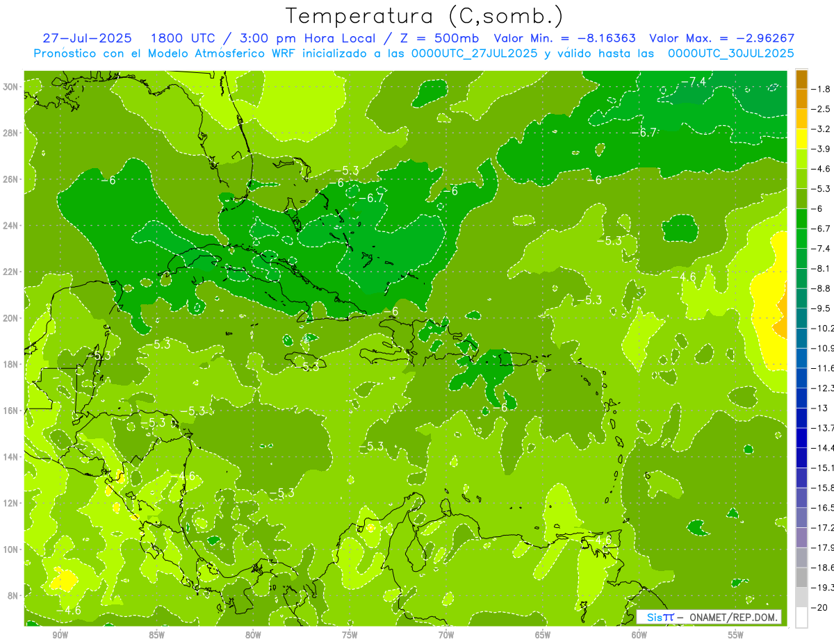Click longitude axis label "85W"
This screenshot has height=644, width=834.
(x=156, y=635)
